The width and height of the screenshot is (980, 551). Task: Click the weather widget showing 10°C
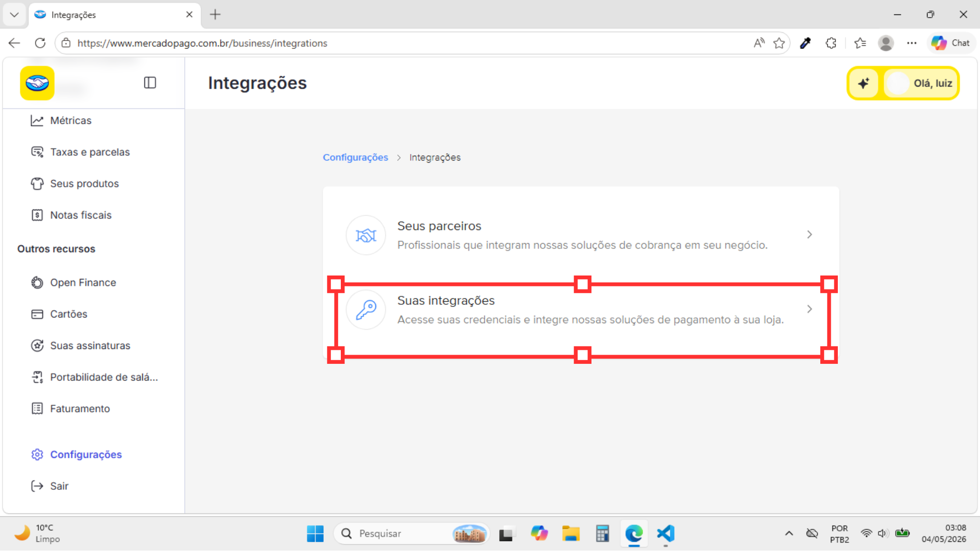pyautogui.click(x=38, y=534)
